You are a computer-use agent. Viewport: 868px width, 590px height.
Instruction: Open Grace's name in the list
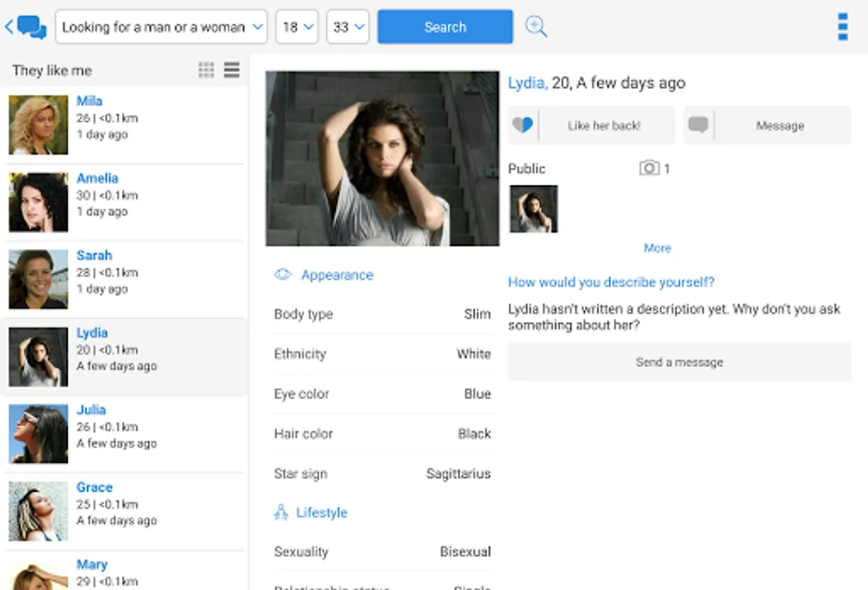click(x=94, y=488)
